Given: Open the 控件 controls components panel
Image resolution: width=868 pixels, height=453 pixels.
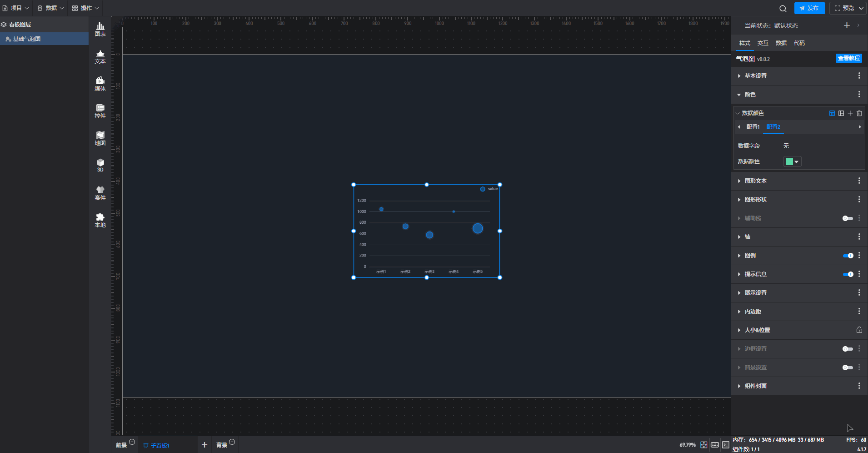Looking at the screenshot, I should [x=100, y=111].
